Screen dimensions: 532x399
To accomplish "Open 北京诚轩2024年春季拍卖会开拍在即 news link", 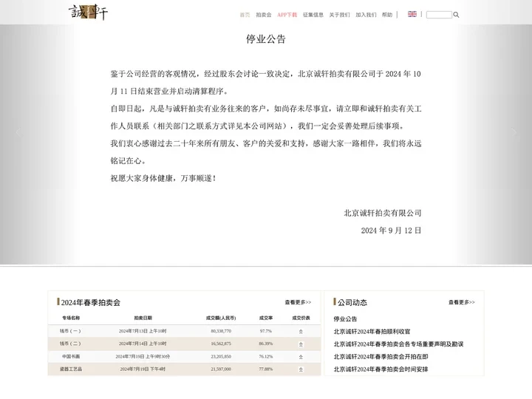I will click(x=381, y=357).
